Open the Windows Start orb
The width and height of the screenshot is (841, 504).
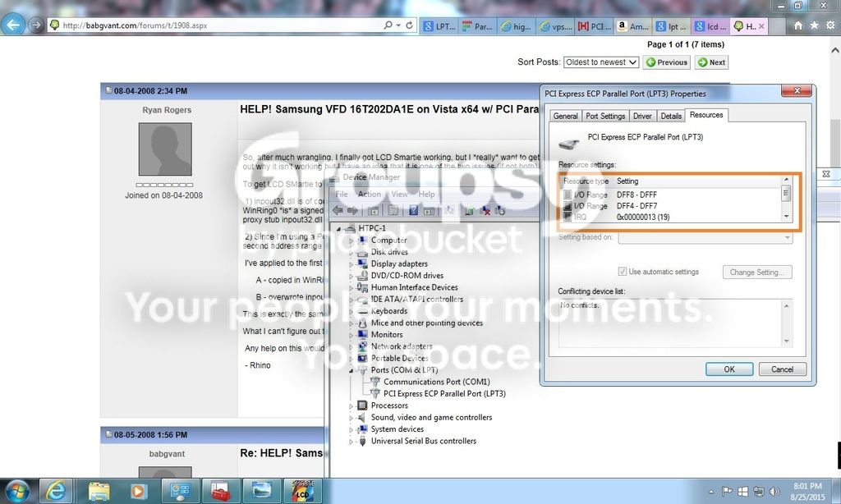17,491
